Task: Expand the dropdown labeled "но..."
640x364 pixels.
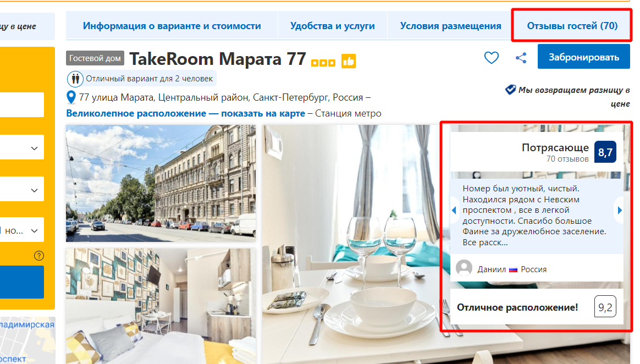Action: (x=21, y=230)
